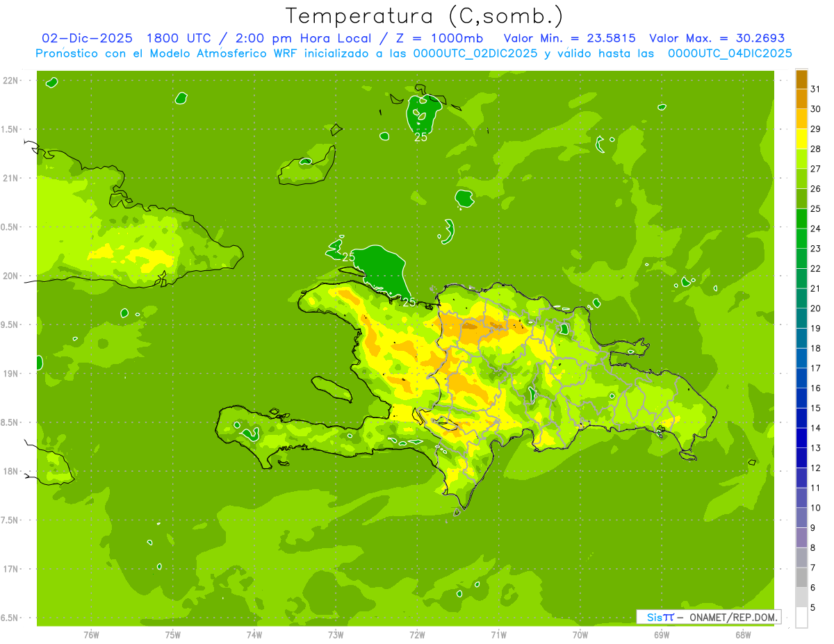The image size is (834, 644).
Task: Pick the colorbar swatch above 31
Action: pos(801,79)
